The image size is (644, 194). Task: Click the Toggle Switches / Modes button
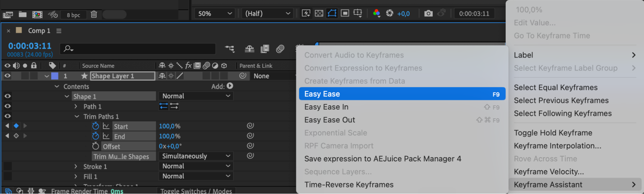196,191
